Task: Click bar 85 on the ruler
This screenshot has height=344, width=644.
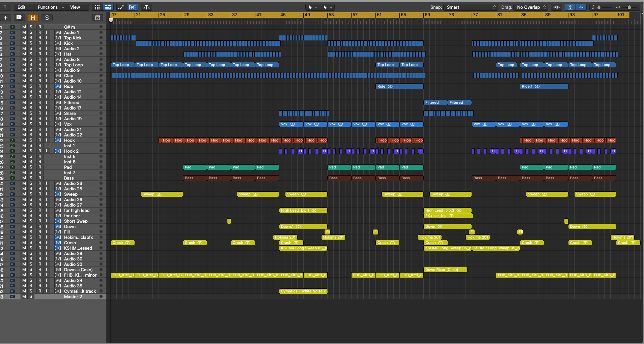Action: pos(524,15)
